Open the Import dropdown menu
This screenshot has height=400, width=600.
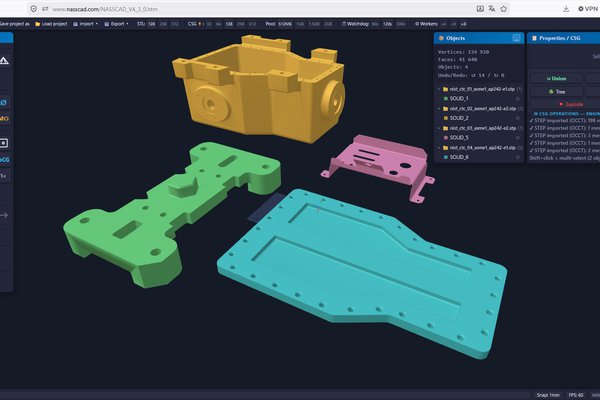(86, 24)
